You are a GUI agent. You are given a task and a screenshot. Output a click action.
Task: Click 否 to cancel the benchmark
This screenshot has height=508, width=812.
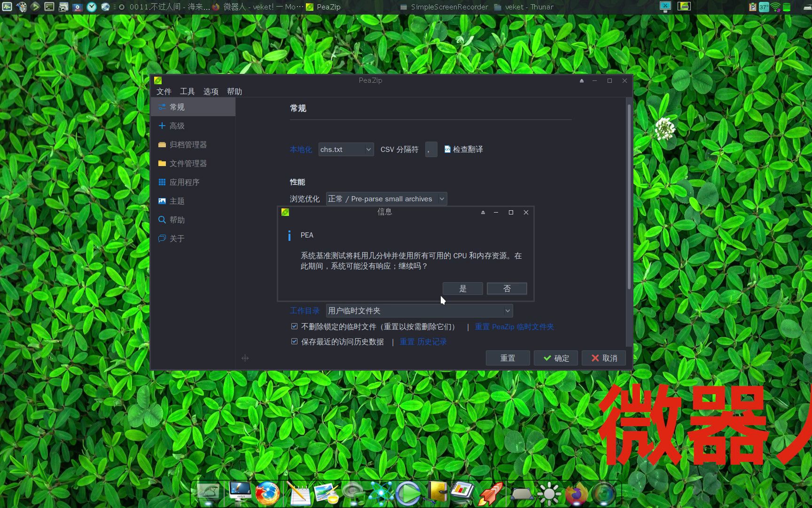[x=507, y=289]
